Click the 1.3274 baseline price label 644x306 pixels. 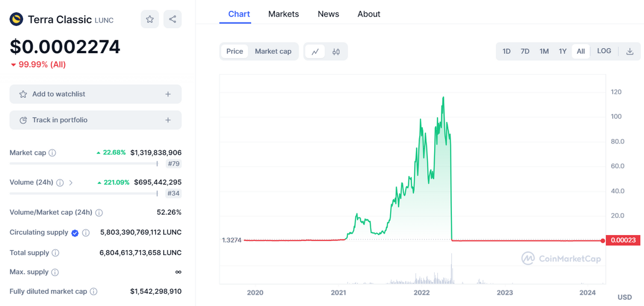click(231, 240)
